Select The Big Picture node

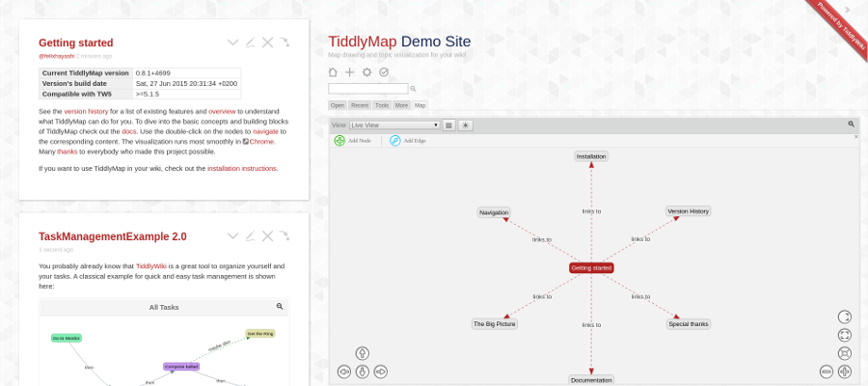(495, 324)
